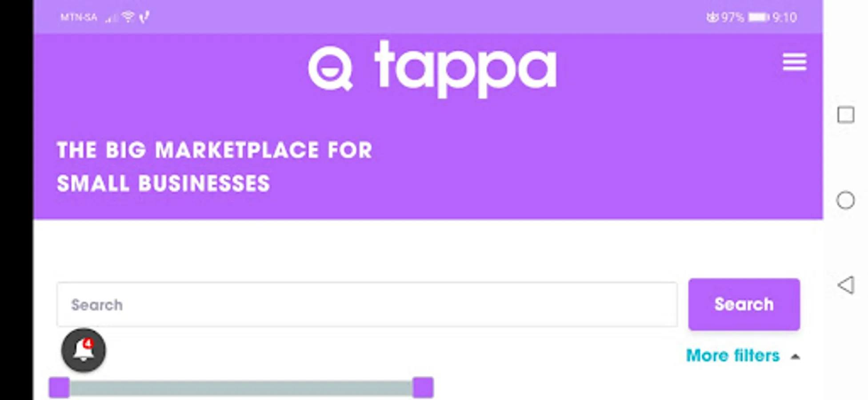Click the left range slider handle
The image size is (868, 400).
click(x=59, y=388)
